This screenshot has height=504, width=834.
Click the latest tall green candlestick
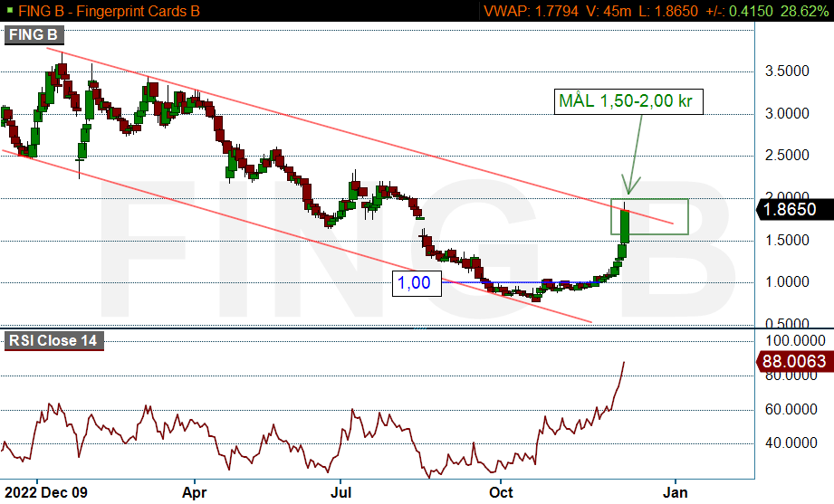click(x=625, y=226)
